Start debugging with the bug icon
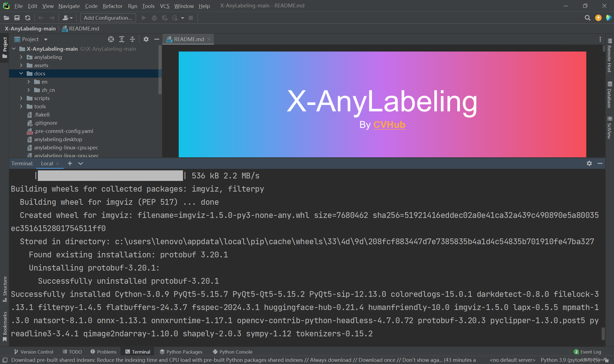Screen dimensions: 614x364 click(154, 18)
